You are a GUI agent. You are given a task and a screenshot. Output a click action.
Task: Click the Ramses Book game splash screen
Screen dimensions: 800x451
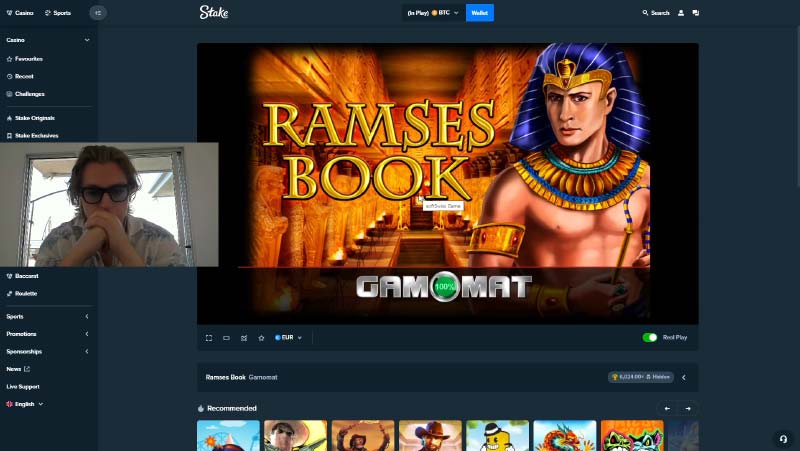pyautogui.click(x=448, y=184)
